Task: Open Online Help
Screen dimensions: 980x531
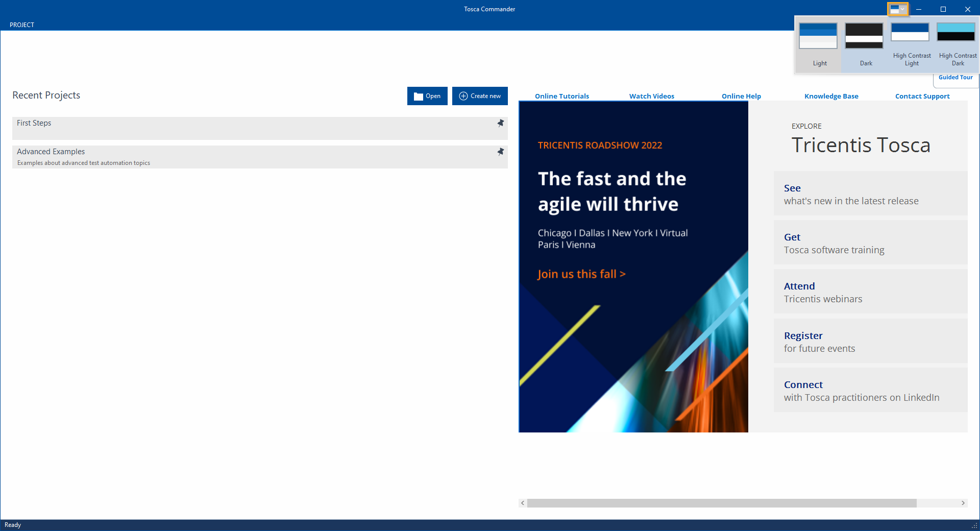Action: click(x=741, y=96)
